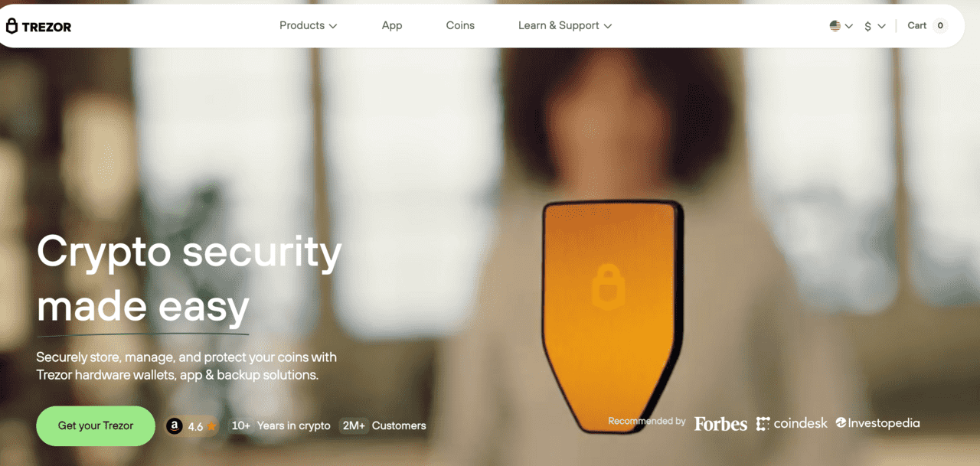Click the US flag language icon
The width and height of the screenshot is (980, 466).
click(835, 26)
